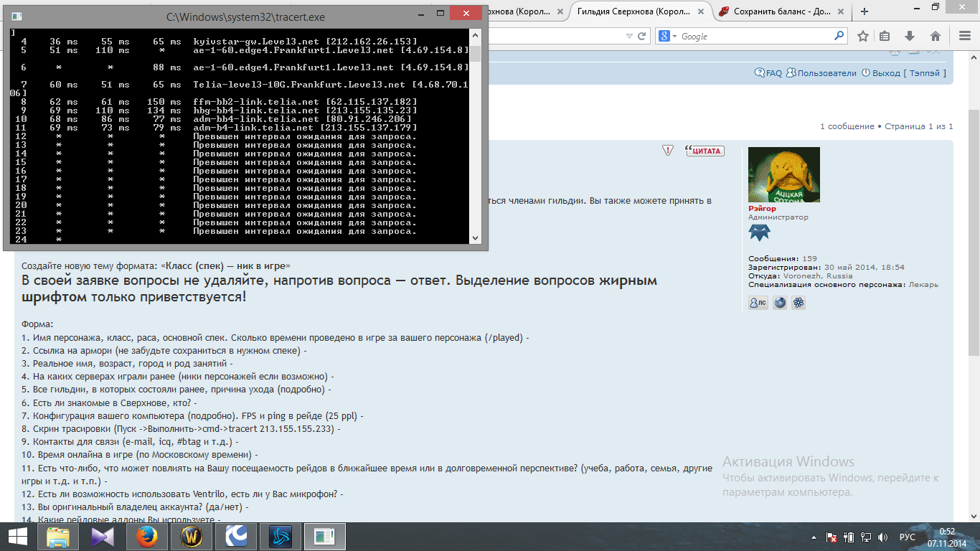Open the Windows Start button
The width and height of the screenshot is (980, 551).
pyautogui.click(x=17, y=537)
